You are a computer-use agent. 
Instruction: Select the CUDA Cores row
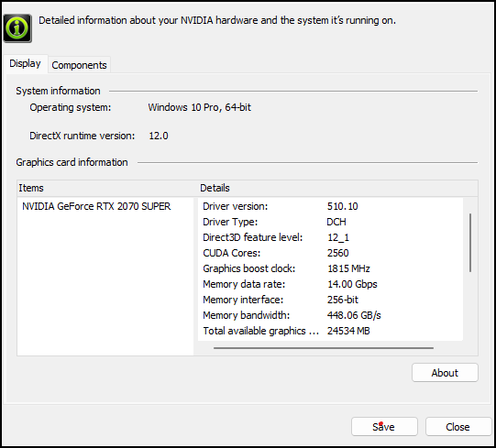(x=330, y=253)
